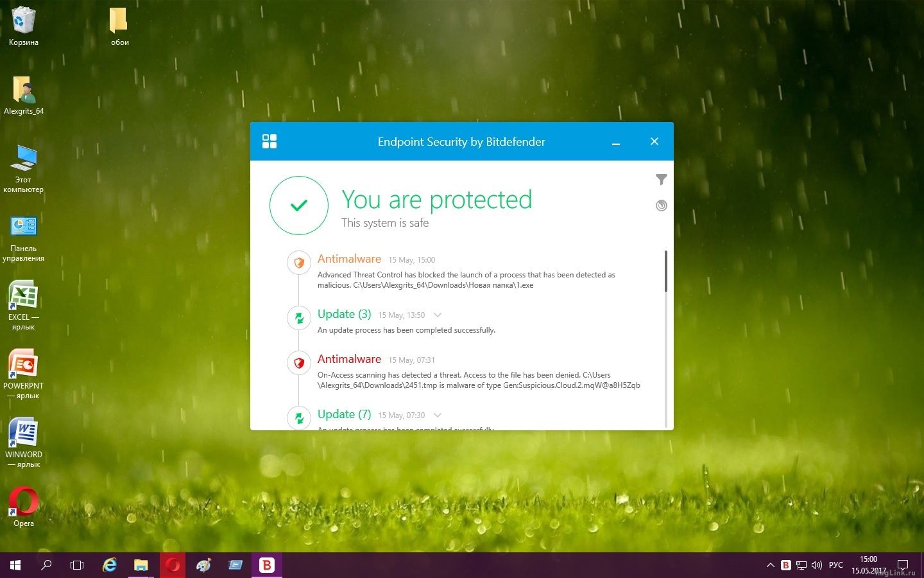Show hidden system tray icons

770,565
